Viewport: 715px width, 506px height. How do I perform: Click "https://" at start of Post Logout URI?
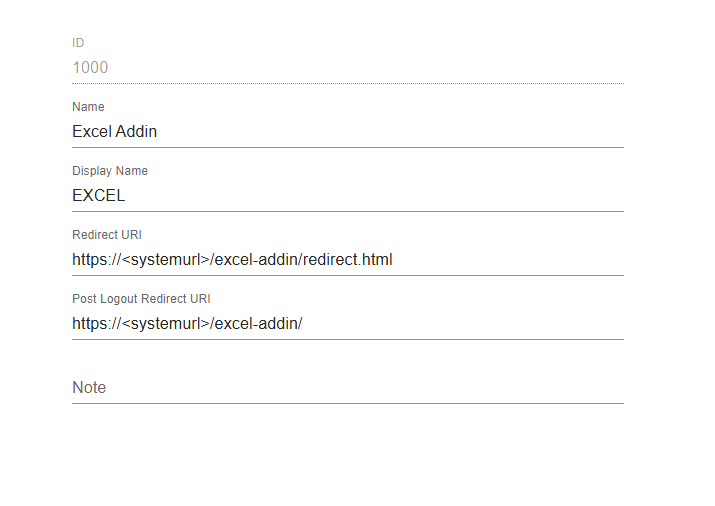(96, 324)
